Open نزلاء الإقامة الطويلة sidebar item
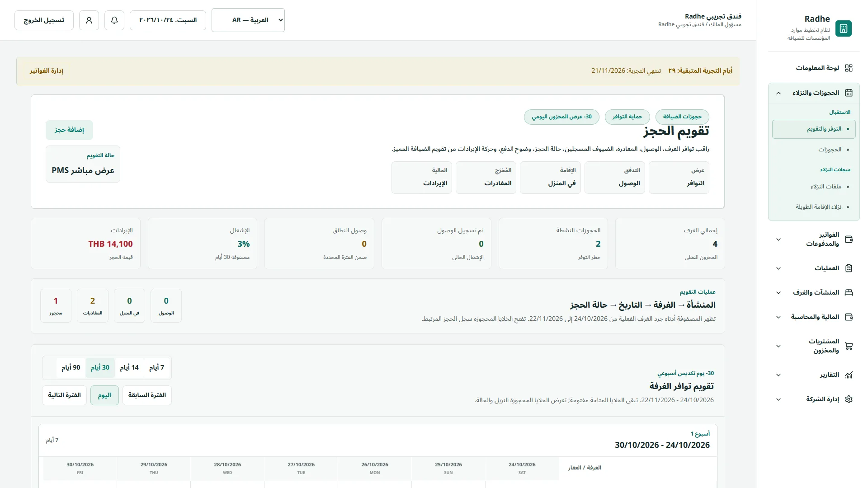868x488 pixels. click(x=814, y=207)
